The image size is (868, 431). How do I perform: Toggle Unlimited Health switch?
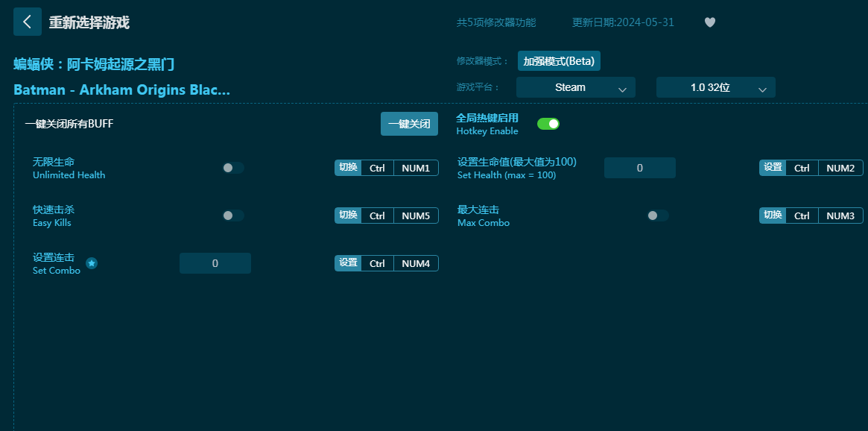pyautogui.click(x=233, y=168)
